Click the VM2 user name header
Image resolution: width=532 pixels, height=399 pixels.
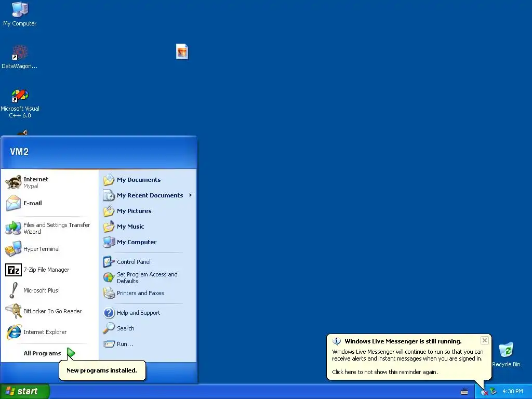(x=19, y=152)
